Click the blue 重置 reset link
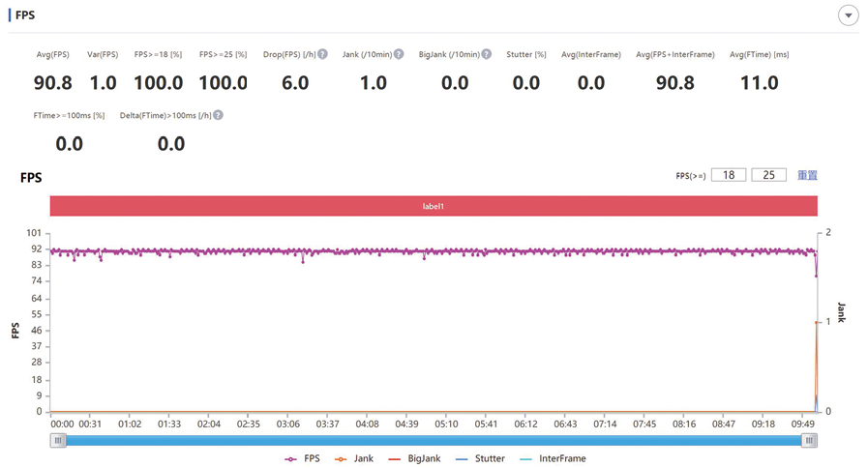868x468 pixels. tap(807, 175)
